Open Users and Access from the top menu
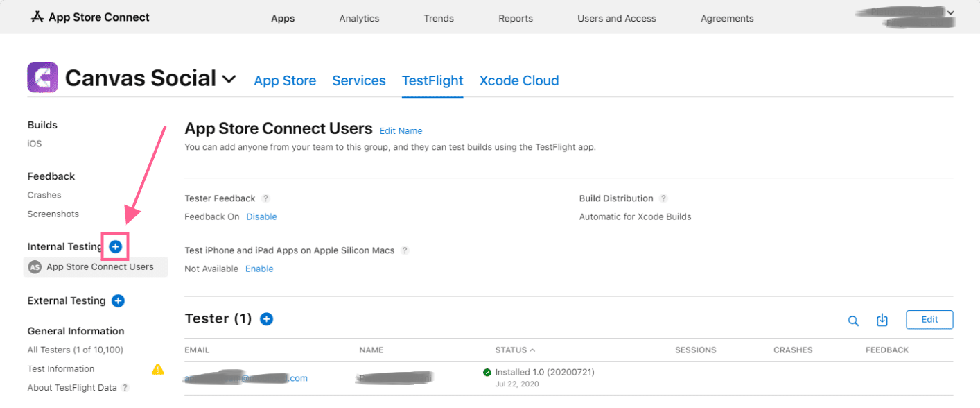980x408 pixels. (x=616, y=18)
